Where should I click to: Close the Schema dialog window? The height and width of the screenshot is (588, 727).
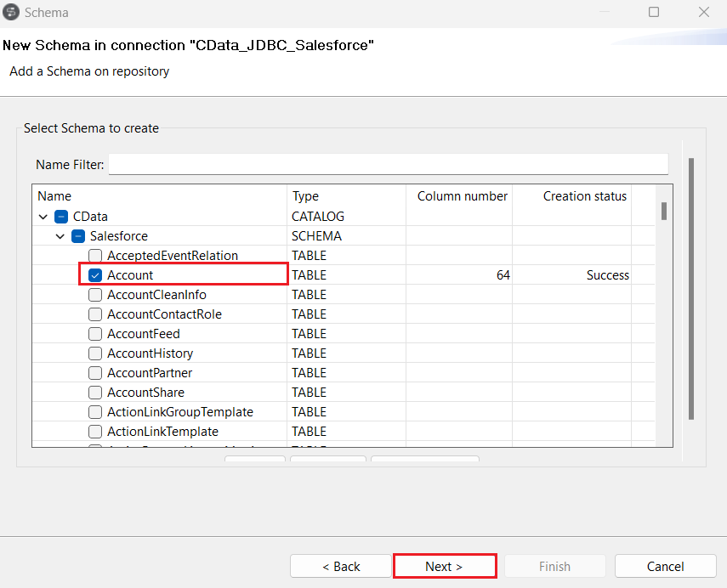704,12
